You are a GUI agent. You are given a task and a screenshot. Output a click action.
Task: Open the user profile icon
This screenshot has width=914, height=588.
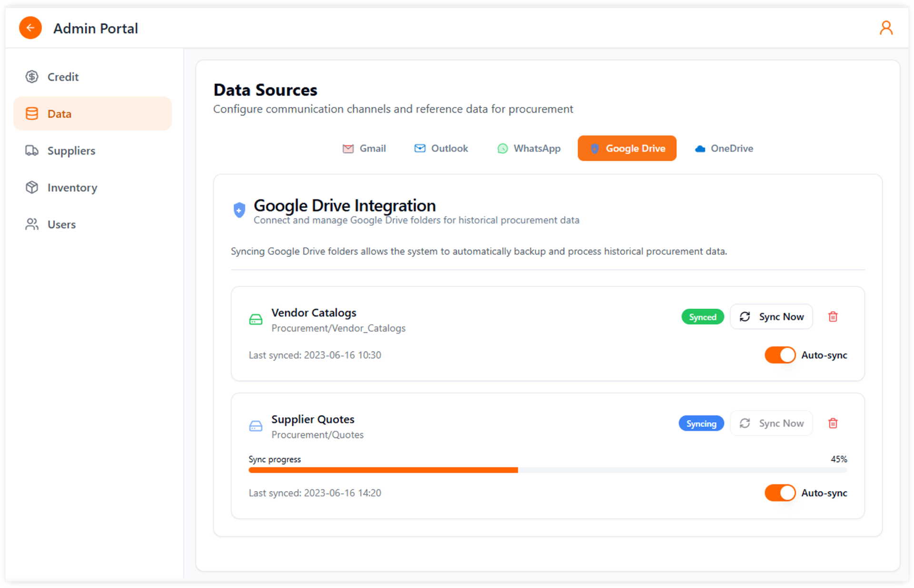click(x=885, y=28)
